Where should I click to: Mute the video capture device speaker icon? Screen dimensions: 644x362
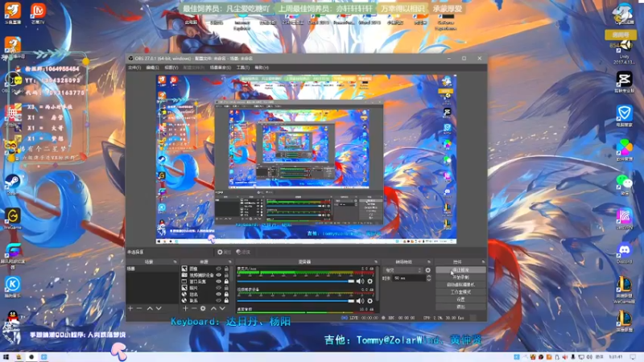[360, 301]
